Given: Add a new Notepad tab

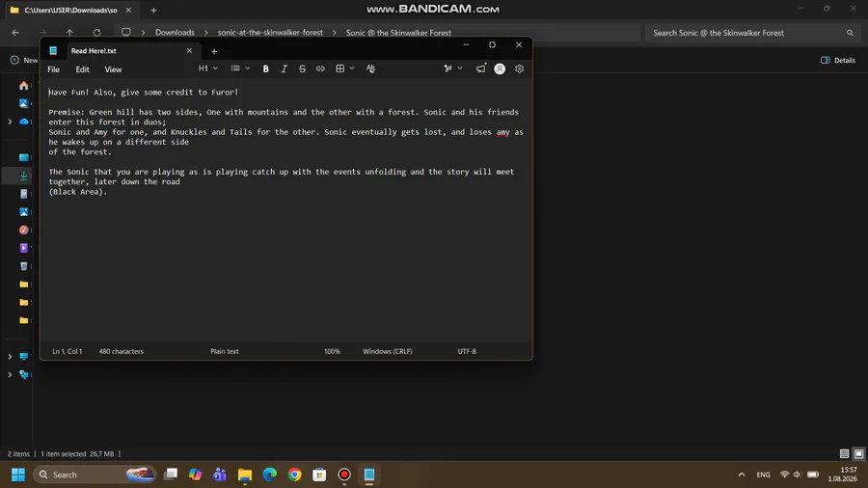Looking at the screenshot, I should pyautogui.click(x=214, y=51).
